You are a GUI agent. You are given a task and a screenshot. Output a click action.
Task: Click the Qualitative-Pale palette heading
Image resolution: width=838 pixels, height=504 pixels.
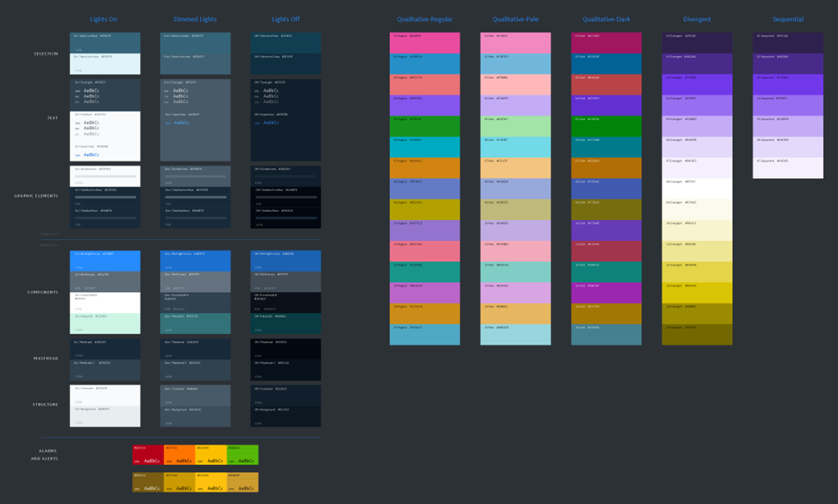click(515, 20)
